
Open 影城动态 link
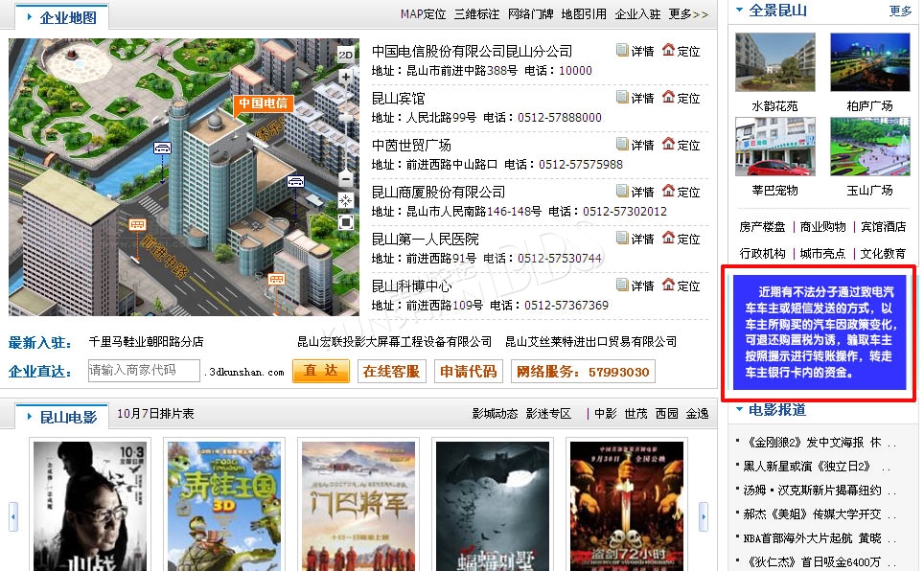pos(495,414)
